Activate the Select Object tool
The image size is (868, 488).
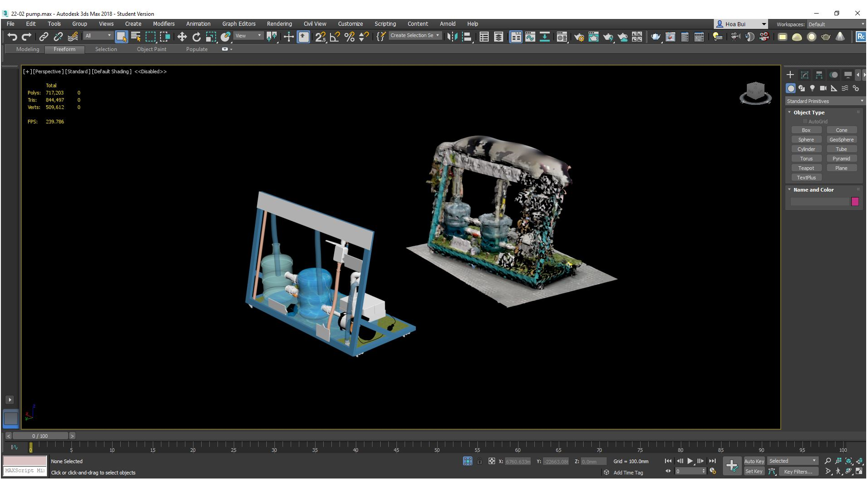[122, 37]
